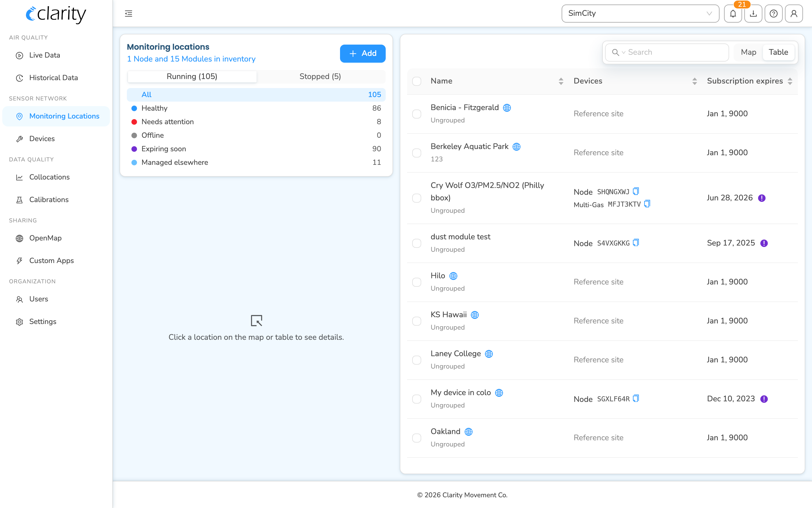Open the search type chevron in search box

pos(623,52)
